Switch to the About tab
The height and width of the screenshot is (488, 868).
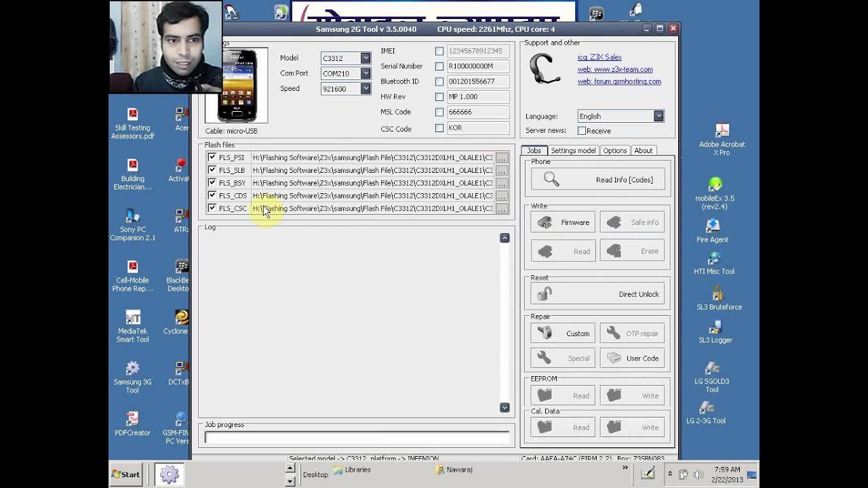644,150
